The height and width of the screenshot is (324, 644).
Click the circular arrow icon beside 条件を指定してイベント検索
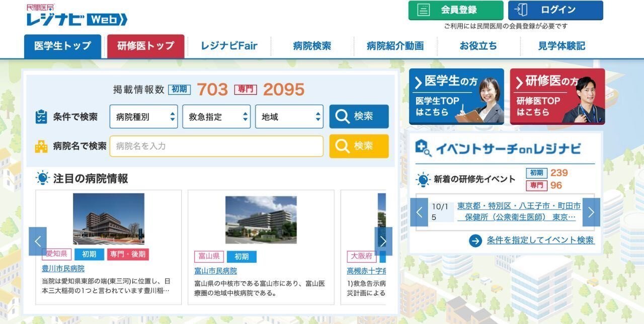475,240
